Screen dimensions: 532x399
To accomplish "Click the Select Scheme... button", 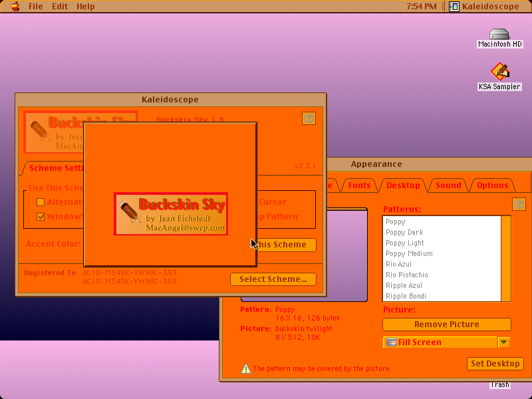I will click(273, 279).
